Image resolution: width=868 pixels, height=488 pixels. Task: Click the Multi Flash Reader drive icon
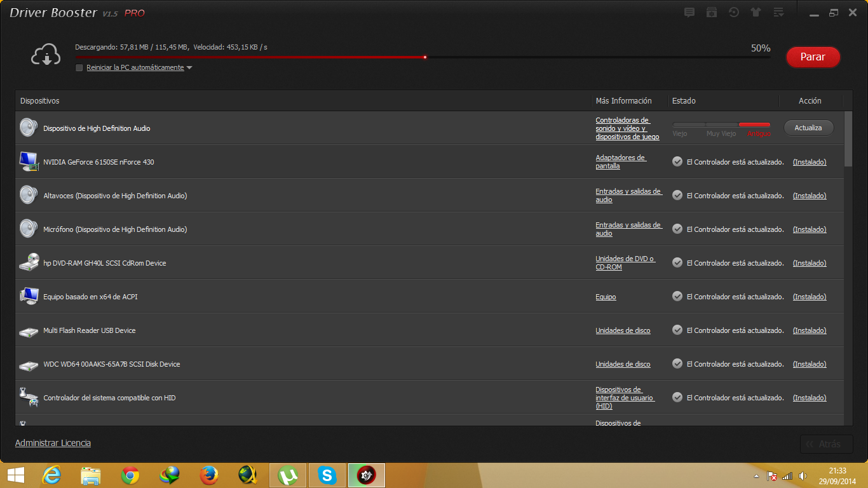(x=29, y=331)
